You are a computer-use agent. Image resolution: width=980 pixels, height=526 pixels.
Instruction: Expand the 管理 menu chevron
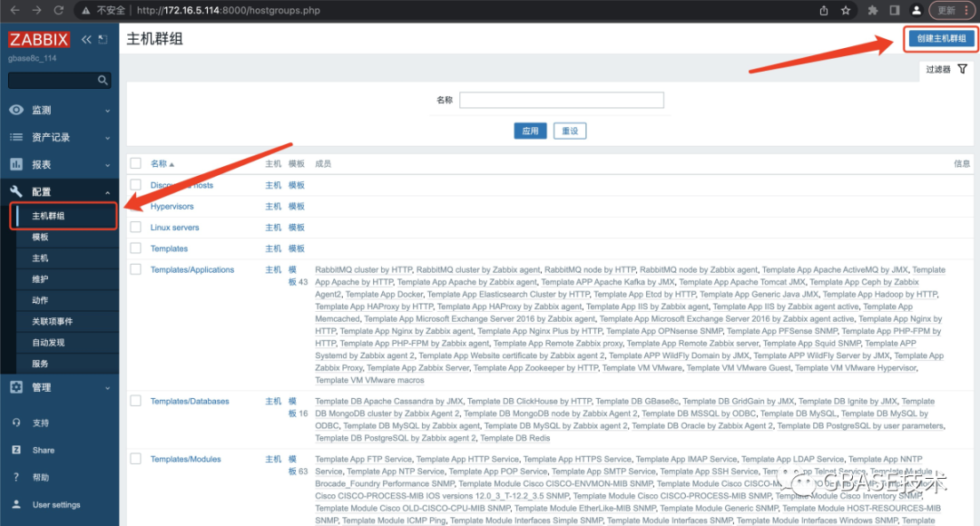coord(107,388)
